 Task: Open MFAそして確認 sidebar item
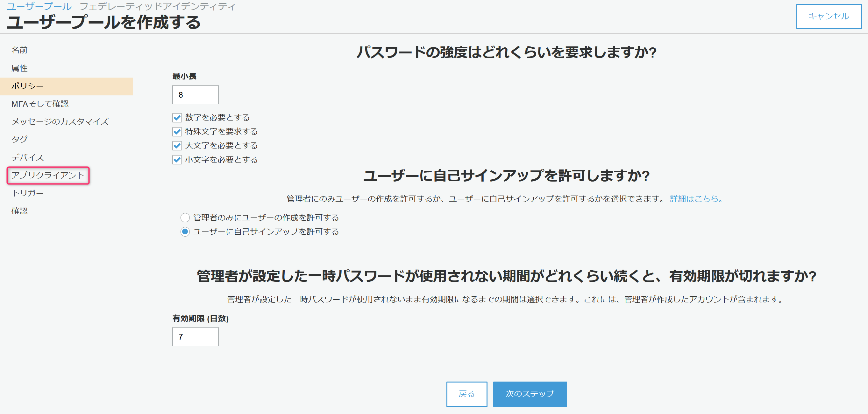pyautogui.click(x=40, y=104)
